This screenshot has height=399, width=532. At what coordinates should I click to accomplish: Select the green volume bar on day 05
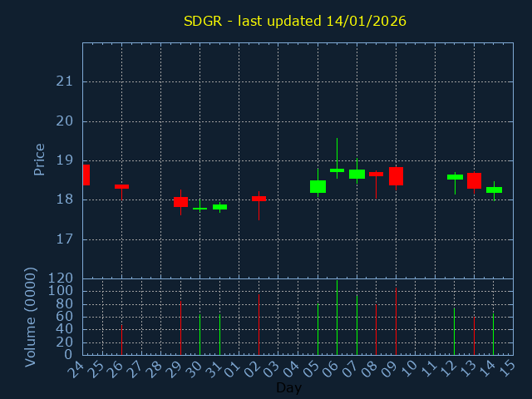pos(318,329)
